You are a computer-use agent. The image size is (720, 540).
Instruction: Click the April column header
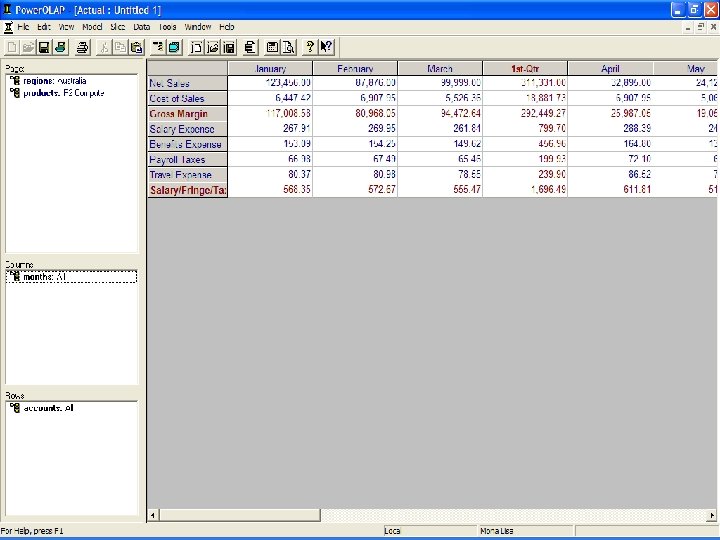tap(610, 68)
